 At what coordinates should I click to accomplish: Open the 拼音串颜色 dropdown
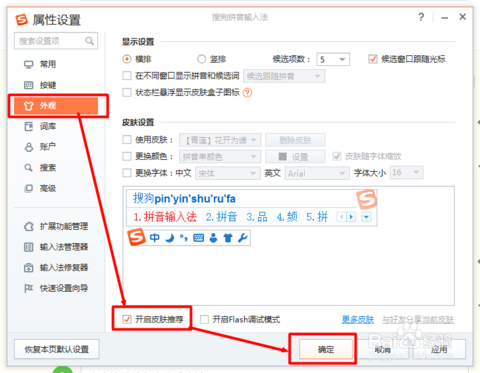click(x=220, y=157)
